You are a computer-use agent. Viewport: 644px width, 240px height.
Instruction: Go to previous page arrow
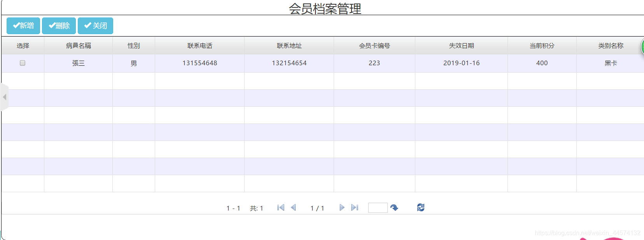pyautogui.click(x=294, y=207)
